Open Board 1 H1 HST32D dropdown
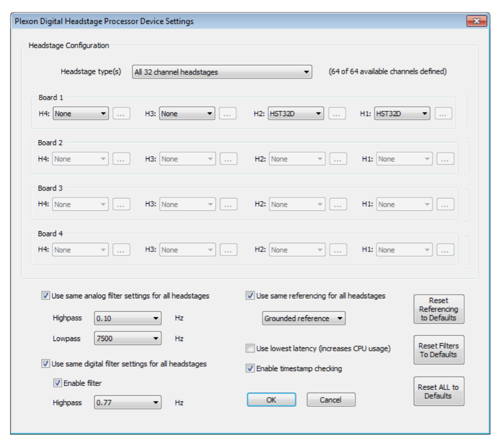Screen dimensions: 499x448 [402, 114]
